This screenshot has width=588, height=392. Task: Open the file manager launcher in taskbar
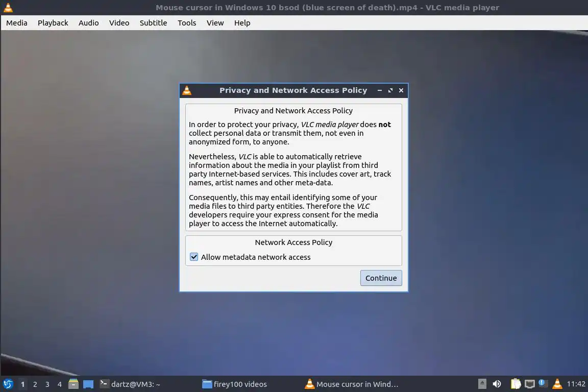[73, 384]
